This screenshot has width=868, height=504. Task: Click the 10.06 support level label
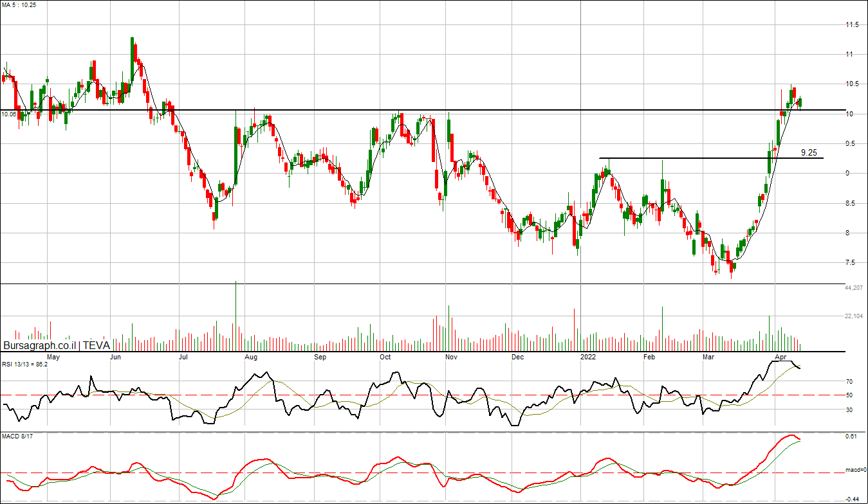coord(9,114)
